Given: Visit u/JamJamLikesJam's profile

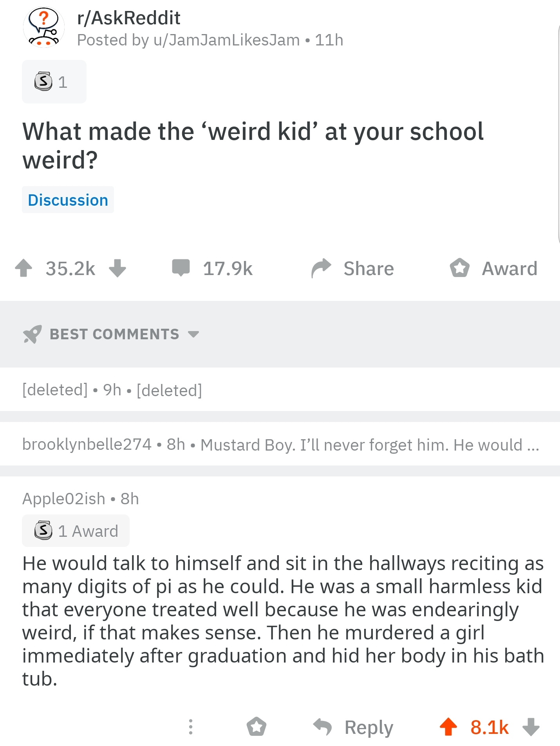Looking at the screenshot, I should [x=226, y=40].
